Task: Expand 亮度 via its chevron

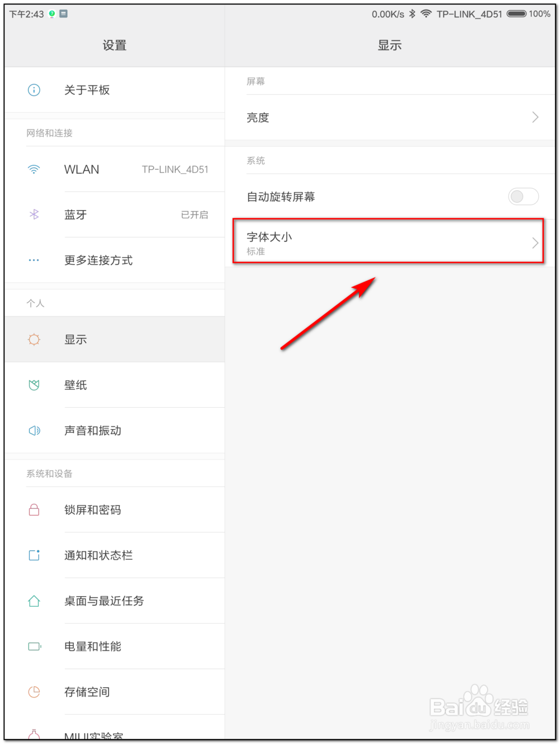Action: 534,117
